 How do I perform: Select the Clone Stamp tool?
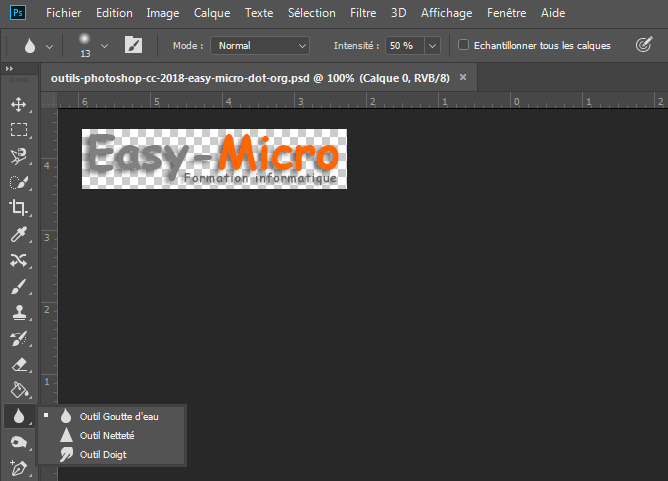(18, 312)
